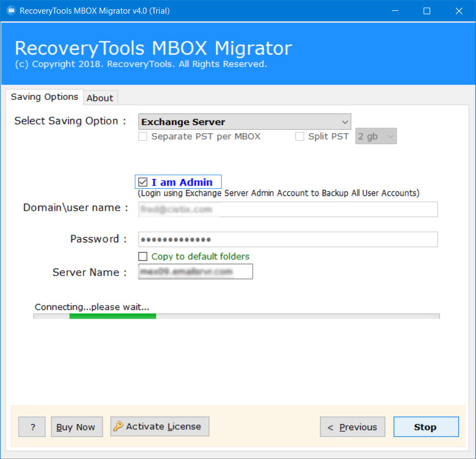
Task: Open the Select Saving Option dropdown
Action: click(245, 122)
